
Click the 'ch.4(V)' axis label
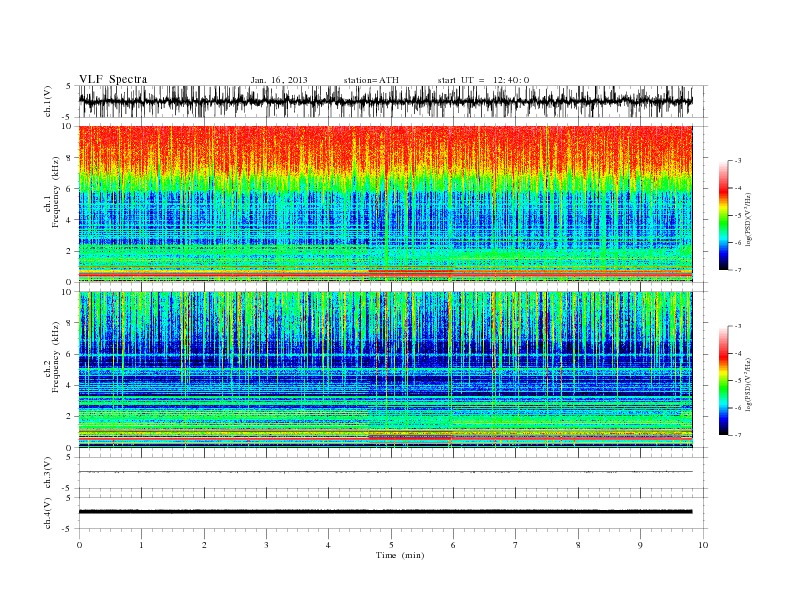click(x=48, y=513)
